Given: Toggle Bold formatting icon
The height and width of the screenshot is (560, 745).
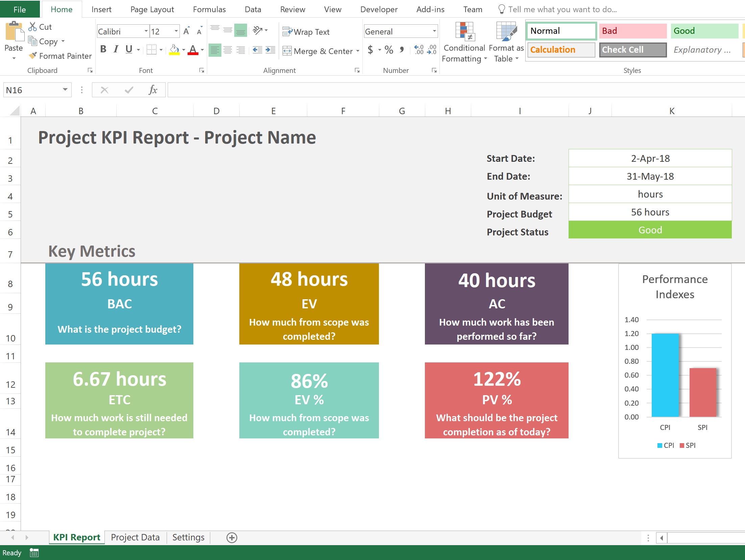Looking at the screenshot, I should click(103, 49).
